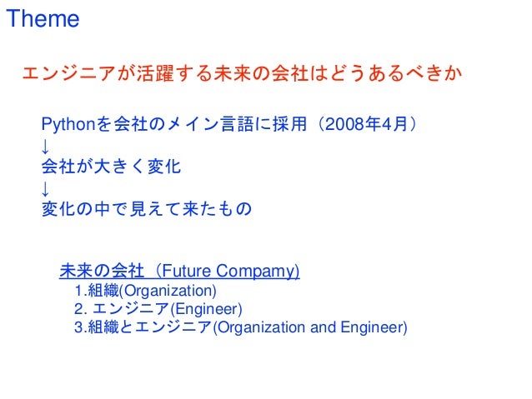The image size is (532, 399).
Task: Click 'エンジニア' at start of red headline
Action: tap(69, 73)
